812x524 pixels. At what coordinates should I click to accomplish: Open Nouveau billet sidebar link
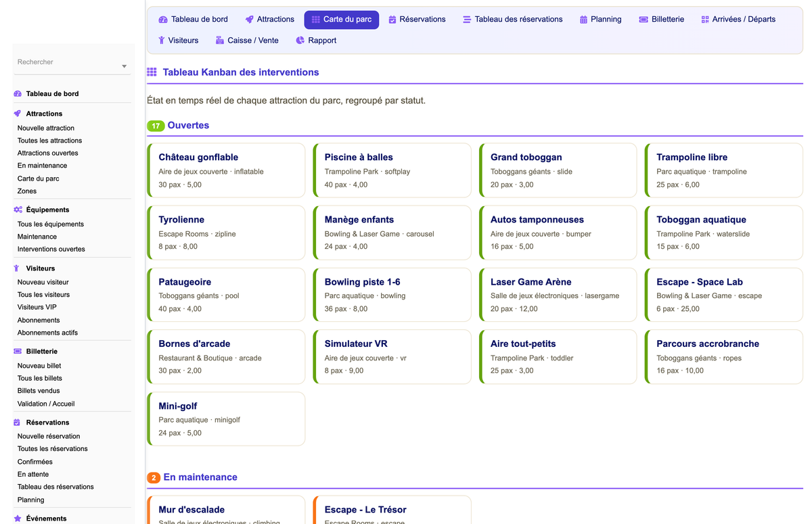[x=39, y=366]
